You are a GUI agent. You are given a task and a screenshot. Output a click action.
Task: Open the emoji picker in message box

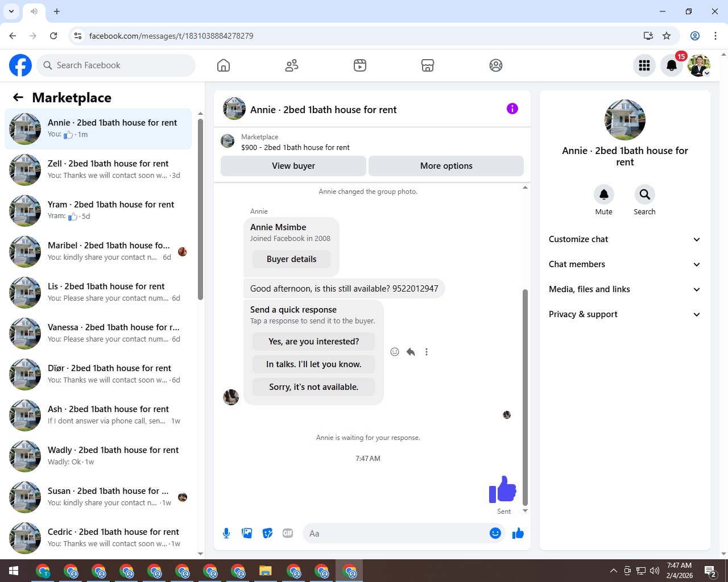coord(495,533)
